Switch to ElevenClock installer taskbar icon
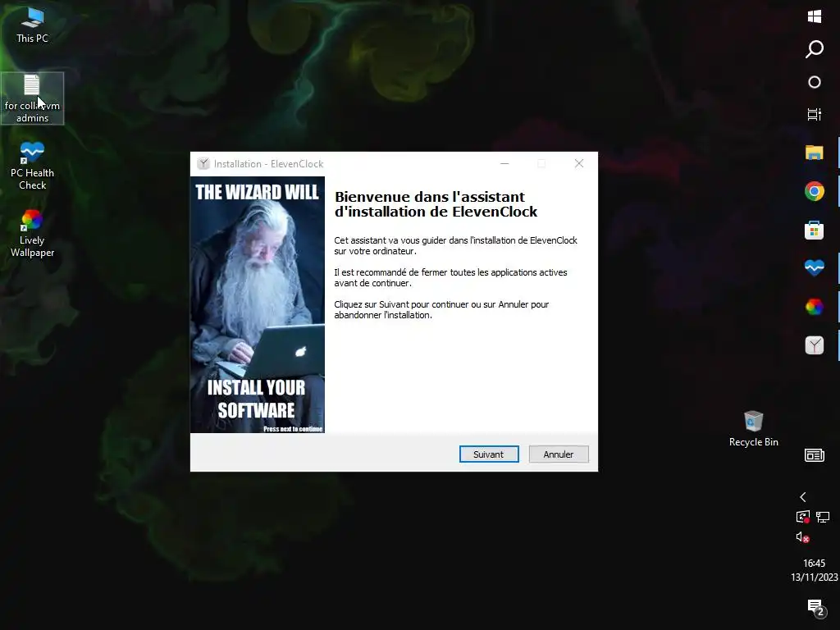The height and width of the screenshot is (630, 840). 815,345
